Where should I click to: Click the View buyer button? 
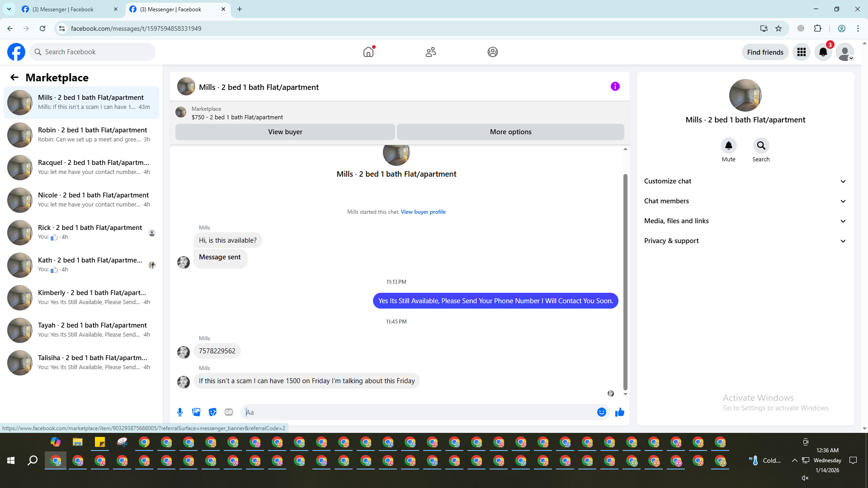click(x=285, y=132)
